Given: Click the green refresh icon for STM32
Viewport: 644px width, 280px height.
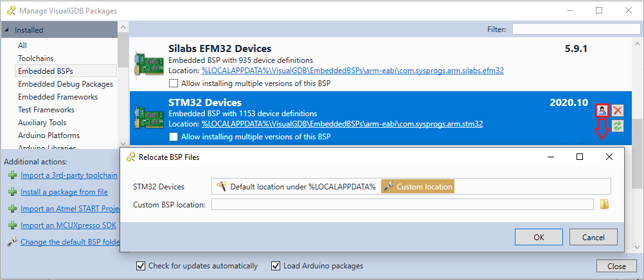Looking at the screenshot, I should pyautogui.click(x=617, y=126).
